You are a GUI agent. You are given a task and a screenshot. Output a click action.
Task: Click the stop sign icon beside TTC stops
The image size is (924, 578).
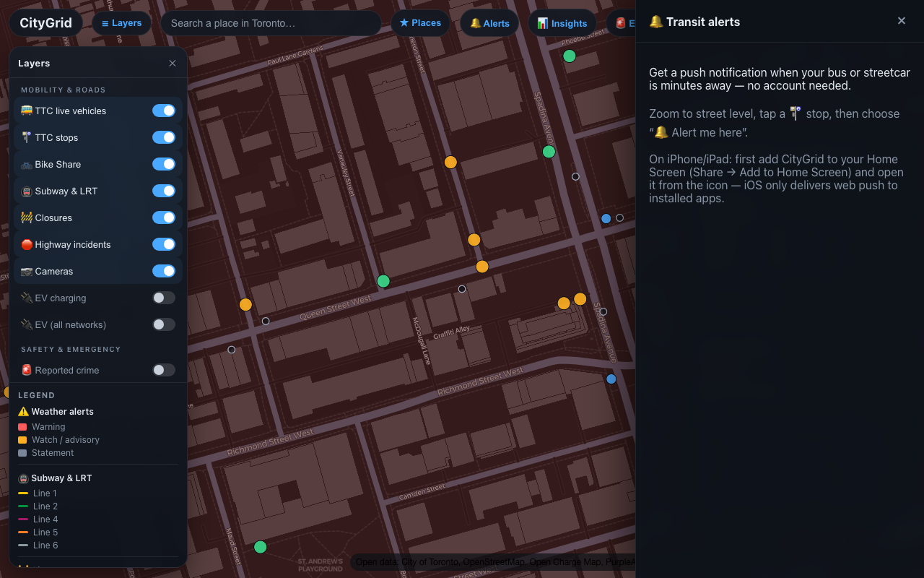[27, 137]
